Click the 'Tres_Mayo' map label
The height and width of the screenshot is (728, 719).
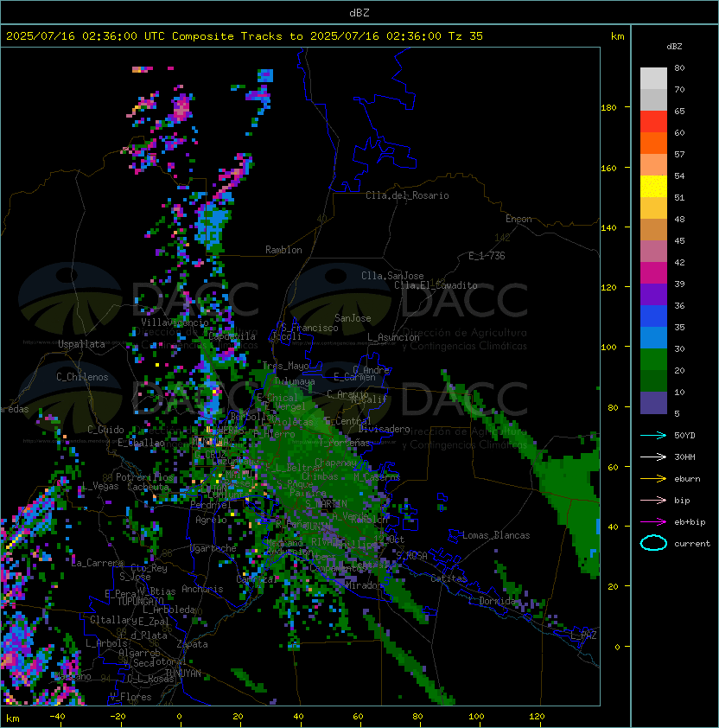tap(285, 366)
